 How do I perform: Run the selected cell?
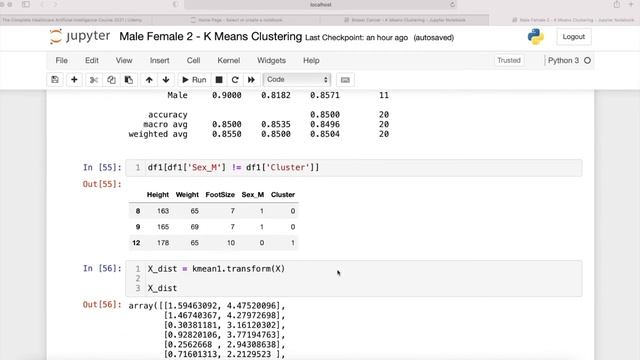[x=194, y=80]
